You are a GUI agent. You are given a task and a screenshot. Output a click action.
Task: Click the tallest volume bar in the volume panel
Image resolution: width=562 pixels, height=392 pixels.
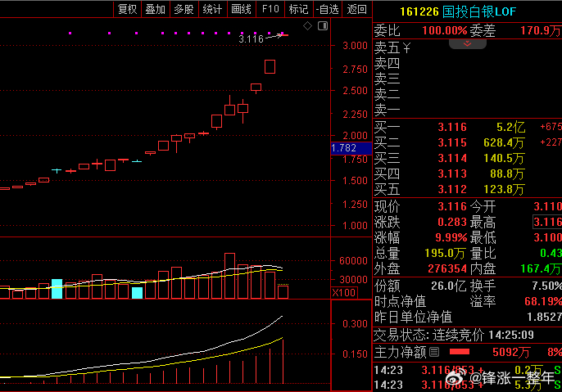tap(229, 276)
